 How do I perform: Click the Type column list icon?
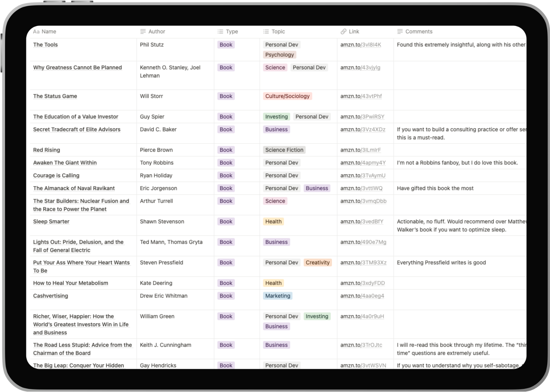tap(220, 32)
